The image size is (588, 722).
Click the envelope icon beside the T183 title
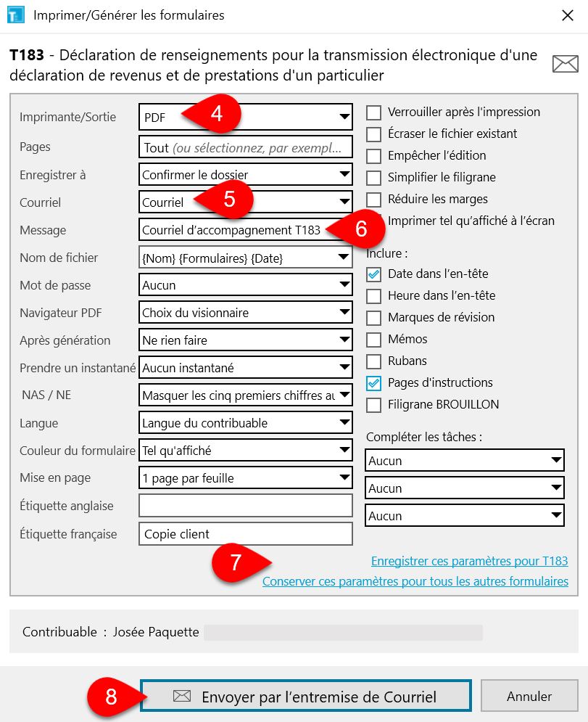tap(565, 64)
